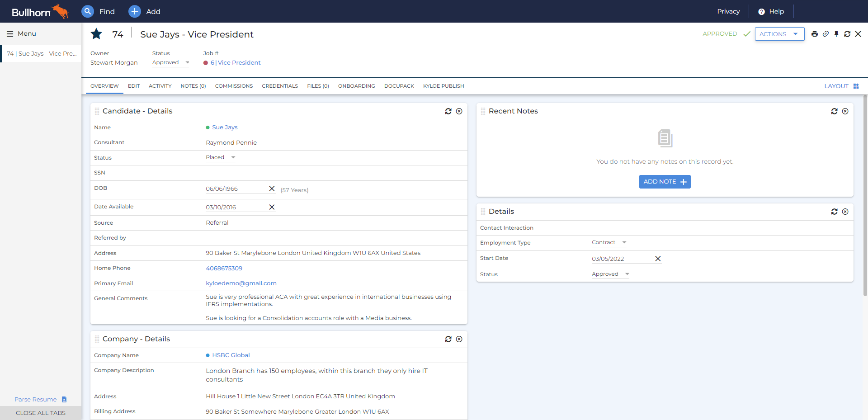Screen dimensions: 868x420
Task: Print the record using printer icon
Action: click(x=815, y=34)
